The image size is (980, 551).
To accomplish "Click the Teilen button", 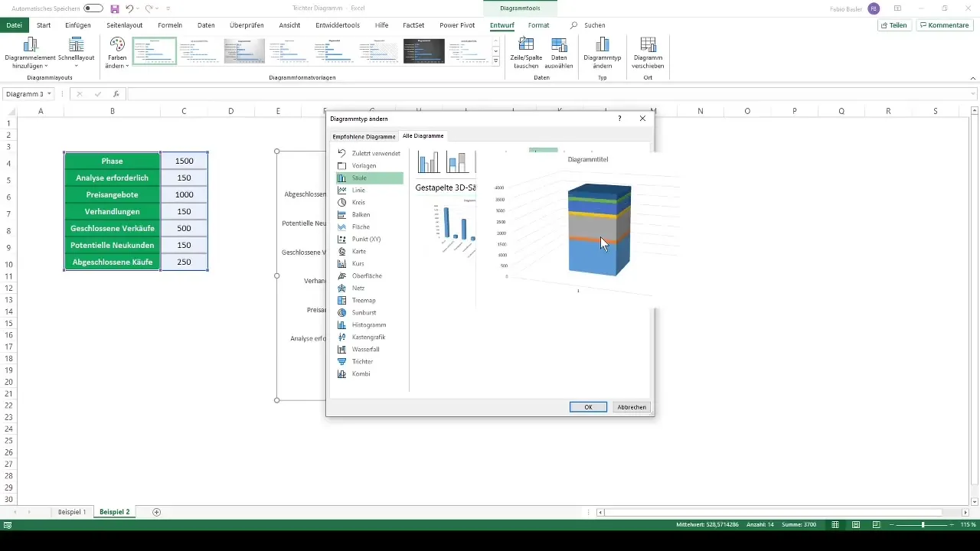I will click(894, 25).
